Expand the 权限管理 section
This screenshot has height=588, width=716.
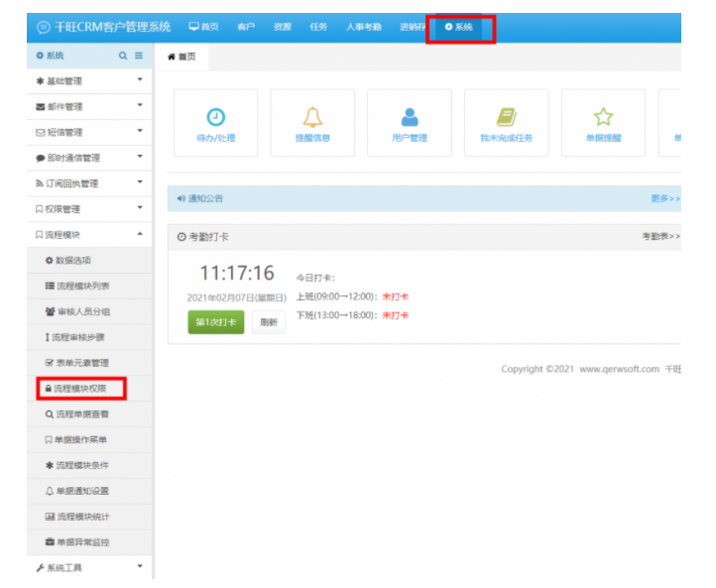(x=89, y=209)
